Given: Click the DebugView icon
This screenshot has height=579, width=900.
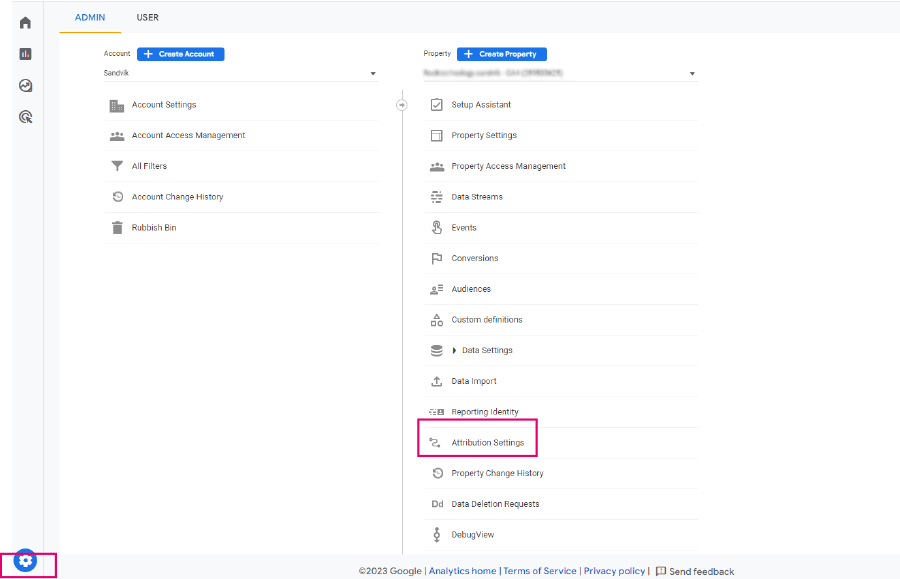Looking at the screenshot, I should tap(437, 535).
